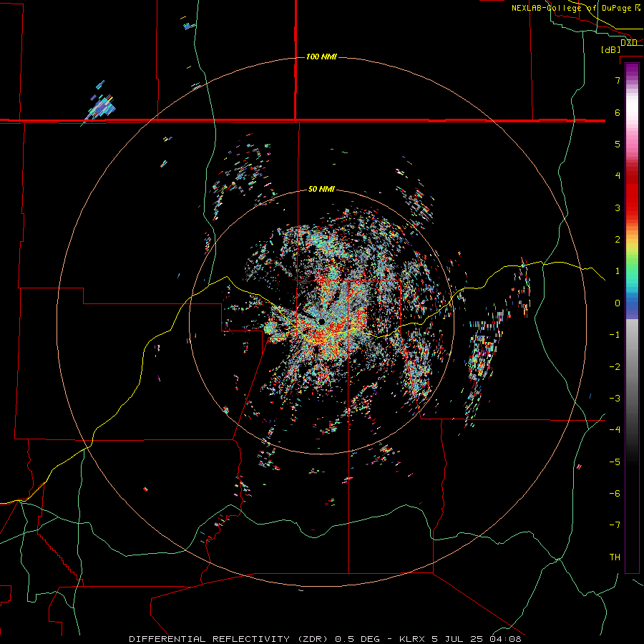The image size is (644, 644).
Task: Click DIFFERENTIAL REFLECTIVITY (ZDR) title text
Action: point(229,639)
